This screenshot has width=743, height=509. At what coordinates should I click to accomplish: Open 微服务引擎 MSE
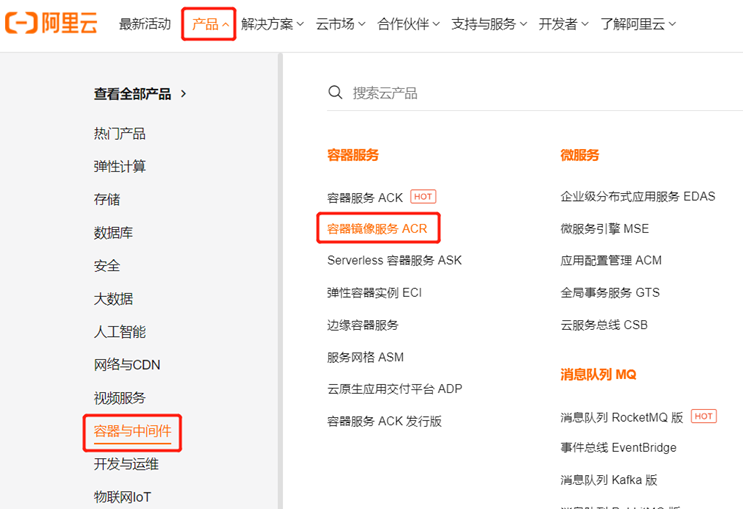click(x=605, y=229)
